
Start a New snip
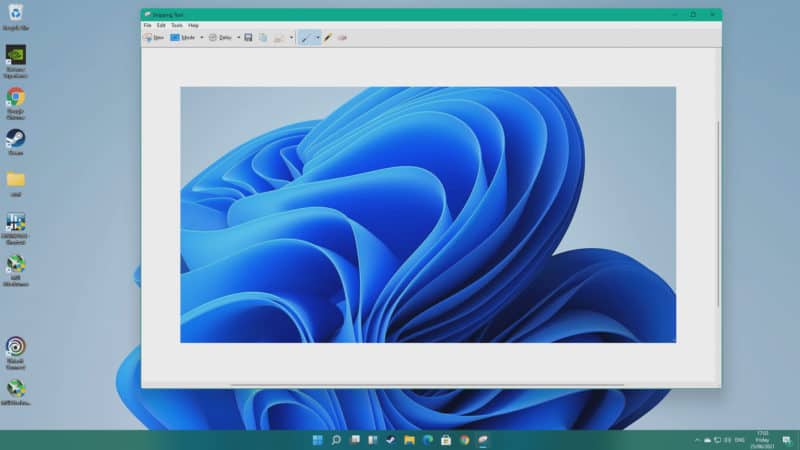(x=154, y=38)
